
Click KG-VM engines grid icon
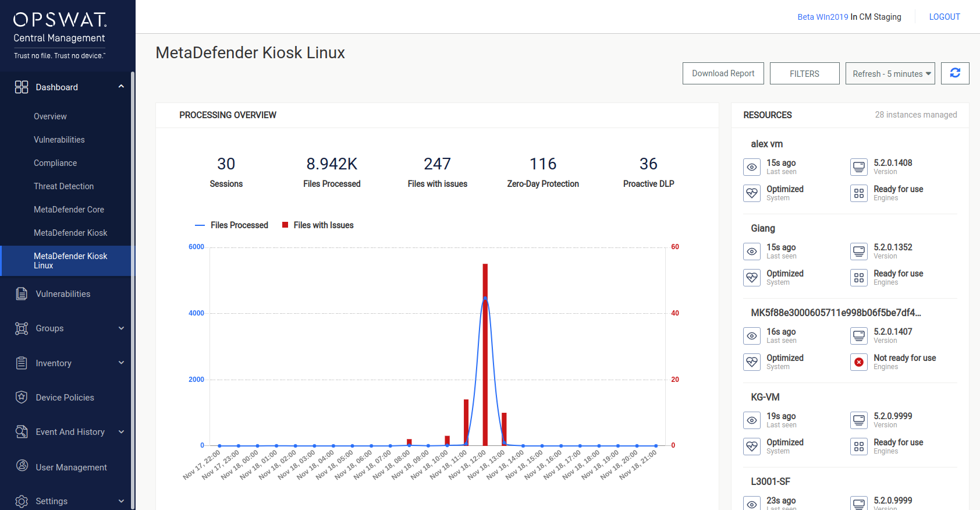859,447
